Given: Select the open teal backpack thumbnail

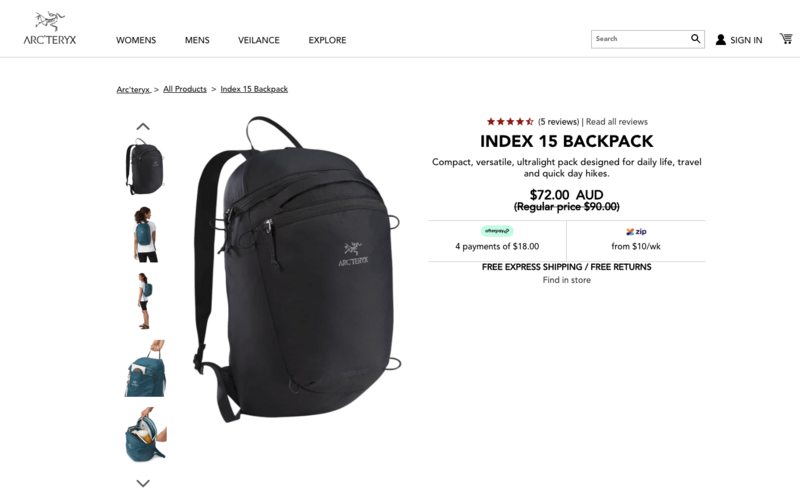Looking at the screenshot, I should [146, 435].
